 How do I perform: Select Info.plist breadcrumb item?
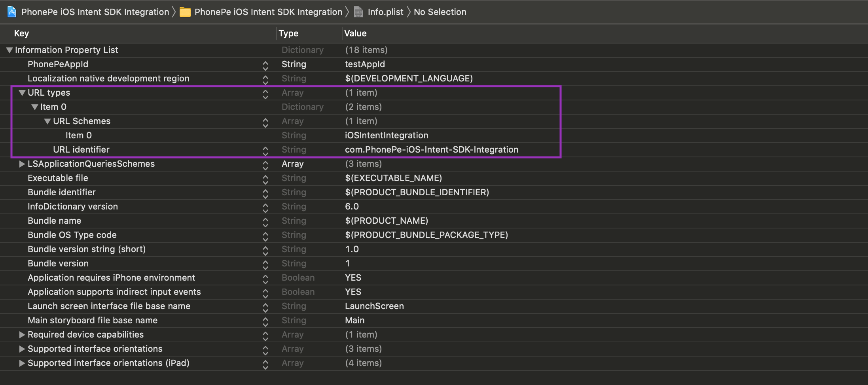point(385,12)
